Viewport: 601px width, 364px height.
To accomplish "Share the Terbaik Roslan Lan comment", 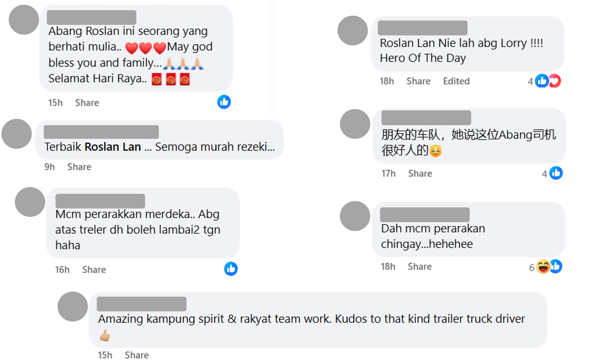I will (x=79, y=167).
